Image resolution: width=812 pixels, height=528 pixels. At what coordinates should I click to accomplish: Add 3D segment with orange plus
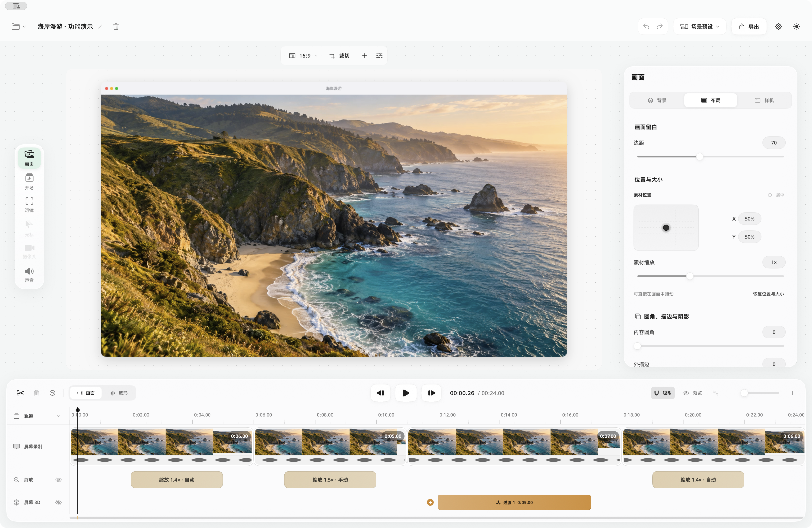[430, 502]
